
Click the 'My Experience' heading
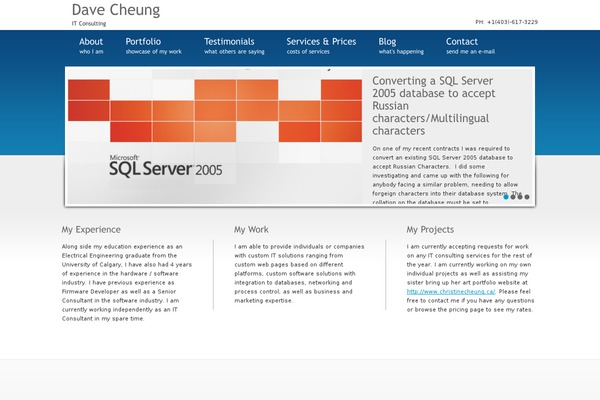point(91,230)
